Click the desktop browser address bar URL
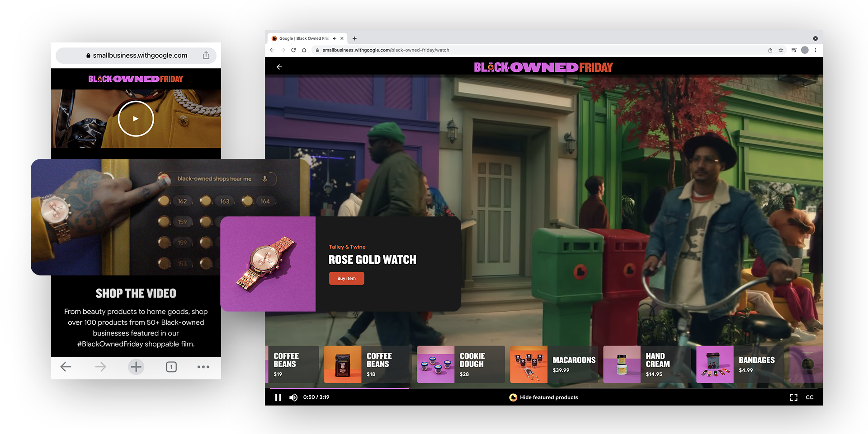Viewport: 868px width, 434px height. pyautogui.click(x=386, y=50)
